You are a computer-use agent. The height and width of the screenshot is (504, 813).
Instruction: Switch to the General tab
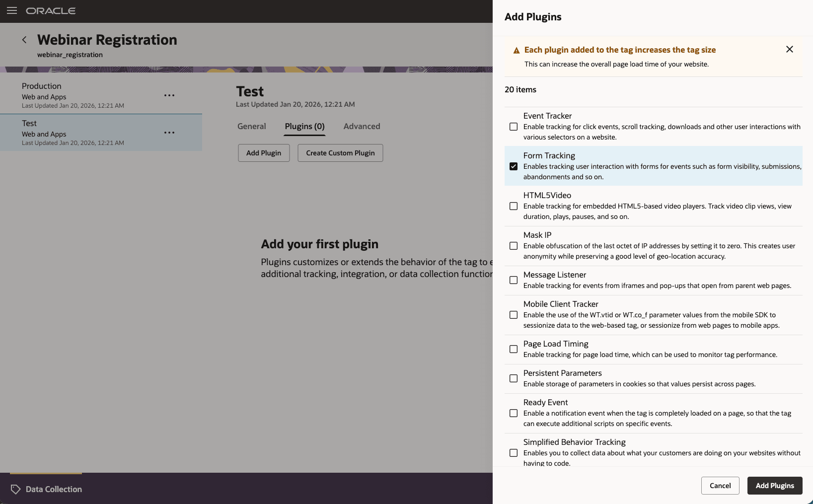251,126
